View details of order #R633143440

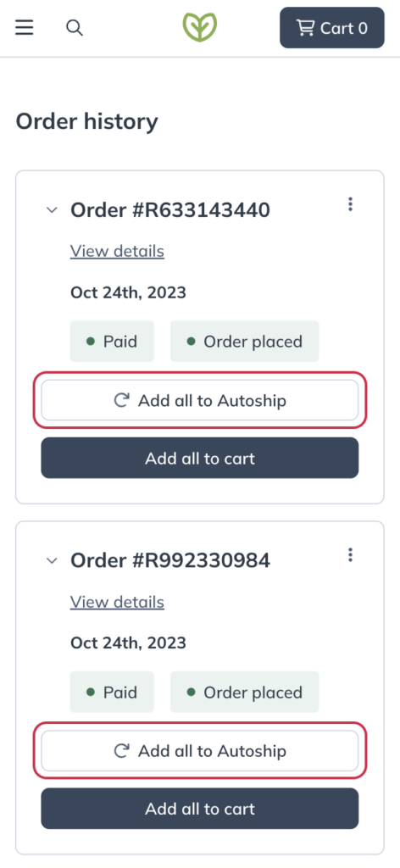tap(117, 251)
